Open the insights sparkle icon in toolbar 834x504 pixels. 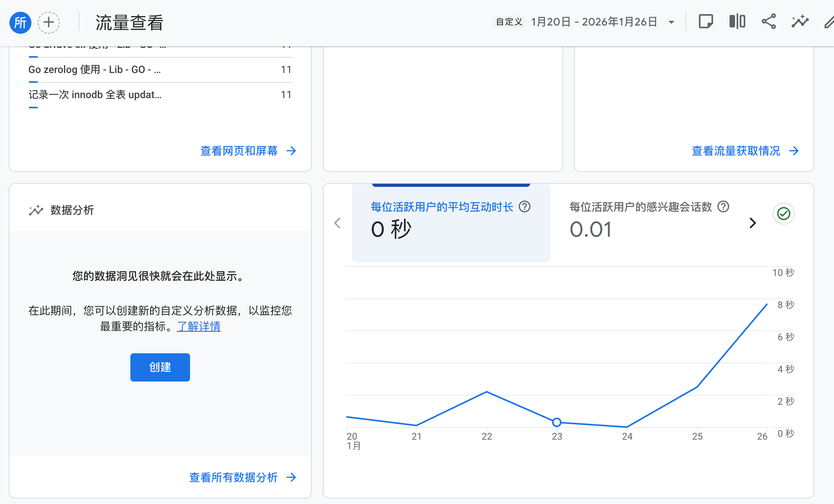click(x=800, y=22)
